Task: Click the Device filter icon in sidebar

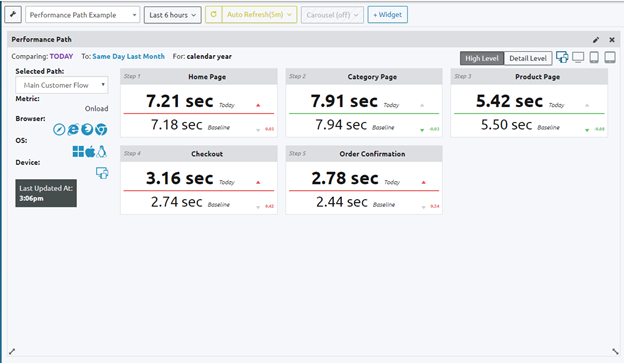Action: pos(102,173)
